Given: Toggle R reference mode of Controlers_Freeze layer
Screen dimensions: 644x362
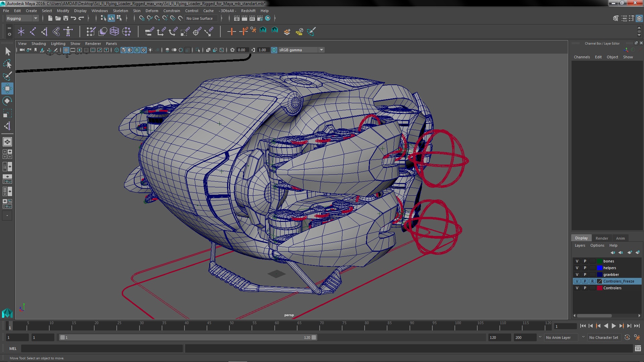Looking at the screenshot, I should coord(592,281).
